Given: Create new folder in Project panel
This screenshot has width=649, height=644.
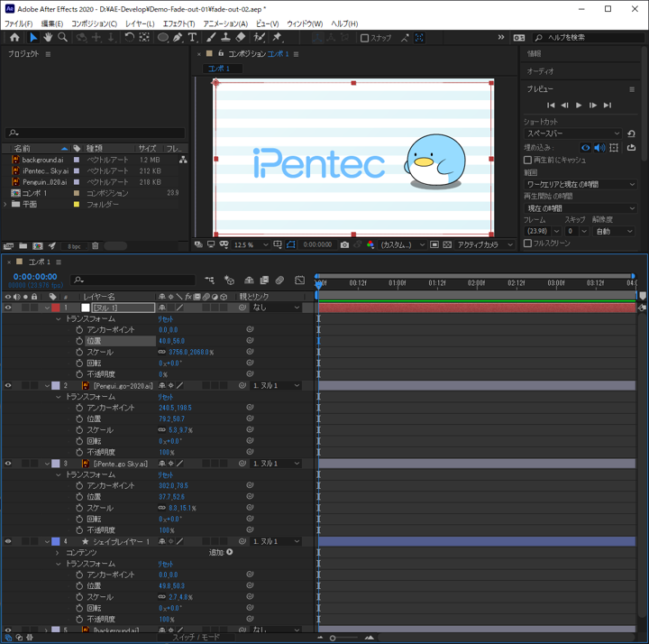Looking at the screenshot, I should [x=23, y=246].
